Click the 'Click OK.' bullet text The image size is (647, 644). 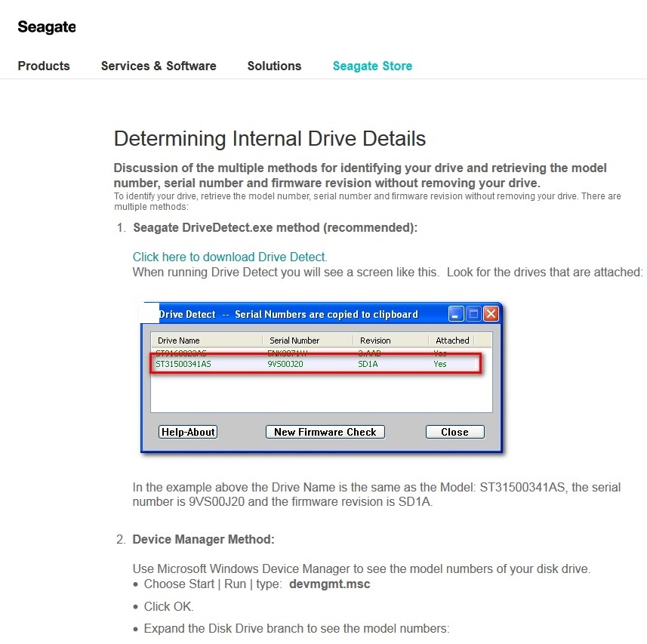168,606
